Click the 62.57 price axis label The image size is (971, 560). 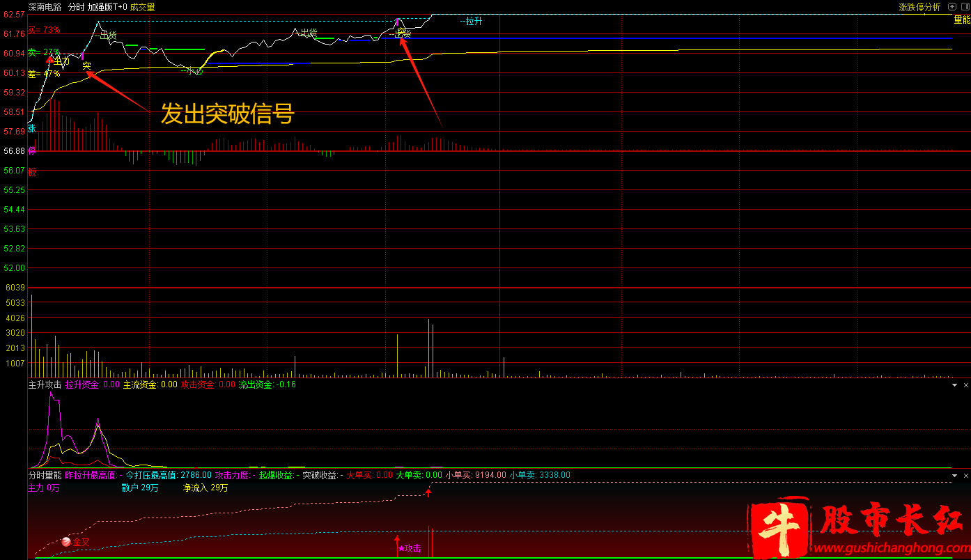[x=14, y=15]
